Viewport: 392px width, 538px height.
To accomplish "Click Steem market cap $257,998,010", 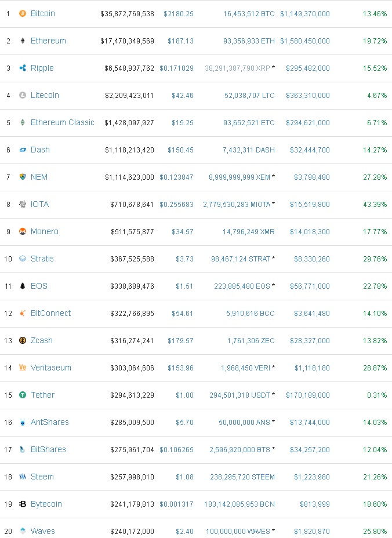I will click(132, 477).
